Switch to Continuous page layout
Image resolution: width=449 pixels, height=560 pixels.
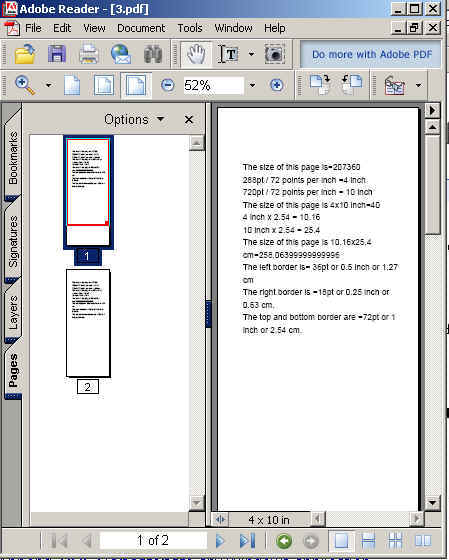(x=368, y=541)
